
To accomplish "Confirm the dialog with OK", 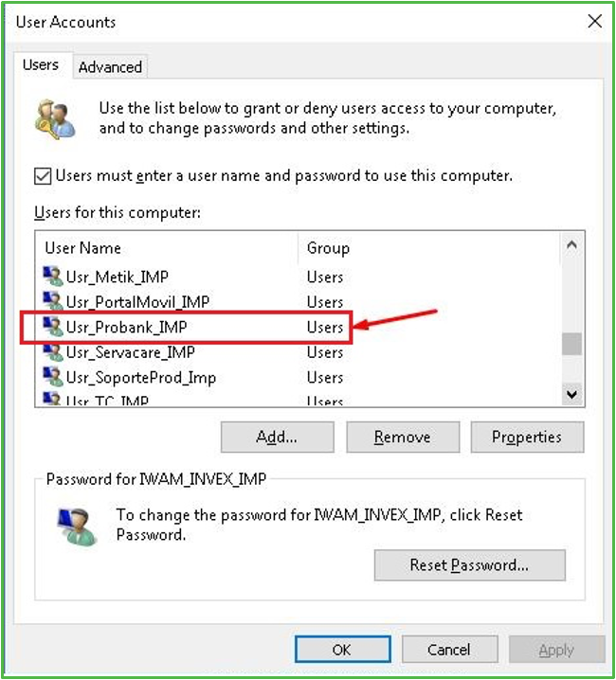I will coord(341,650).
